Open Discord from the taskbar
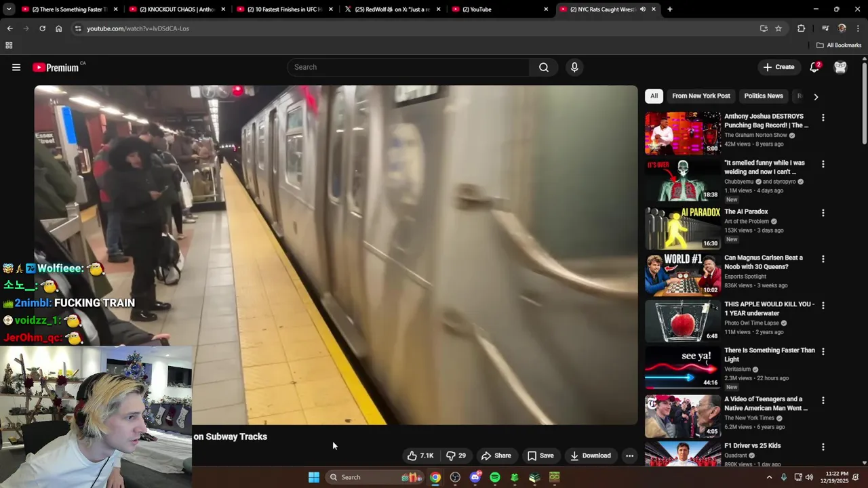Image resolution: width=868 pixels, height=488 pixels. point(475,477)
